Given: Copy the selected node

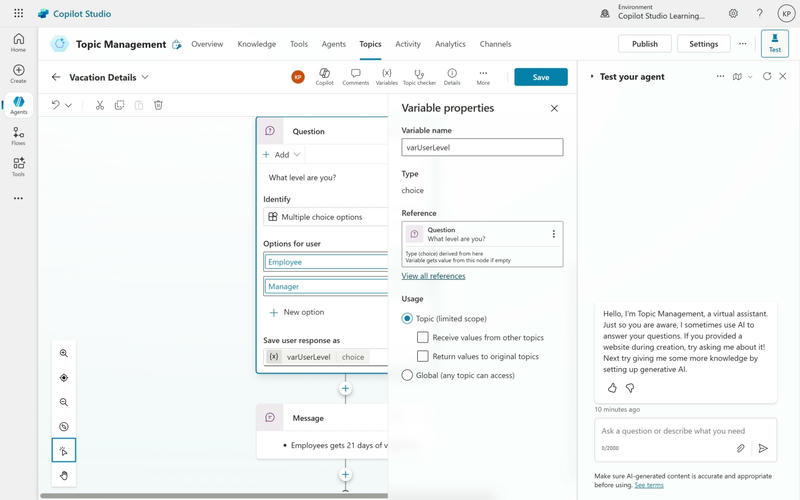Looking at the screenshot, I should pos(119,105).
